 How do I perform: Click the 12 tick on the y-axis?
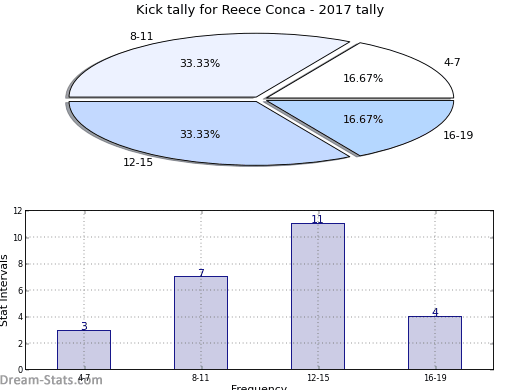[18, 211]
